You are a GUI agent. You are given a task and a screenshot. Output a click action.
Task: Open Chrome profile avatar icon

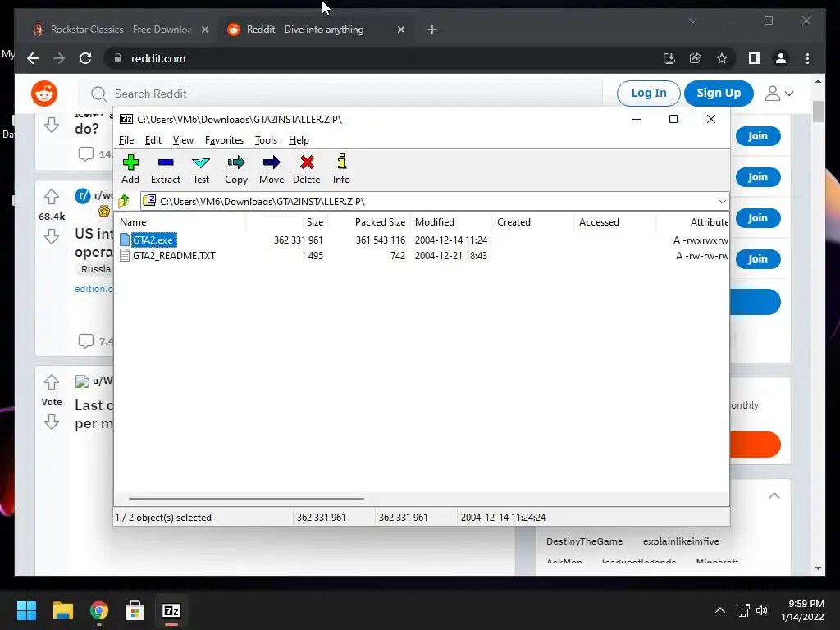[x=781, y=58]
